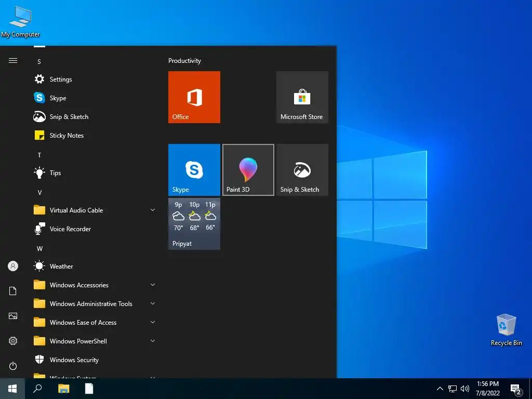The width and height of the screenshot is (532, 399).
Task: Click the Office tile
Action: 194,97
